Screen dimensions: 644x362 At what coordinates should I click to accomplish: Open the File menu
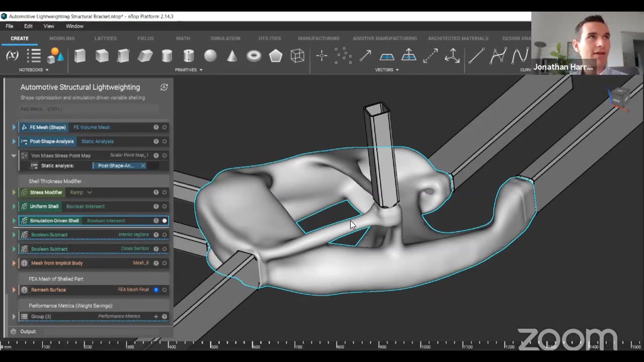(x=10, y=26)
